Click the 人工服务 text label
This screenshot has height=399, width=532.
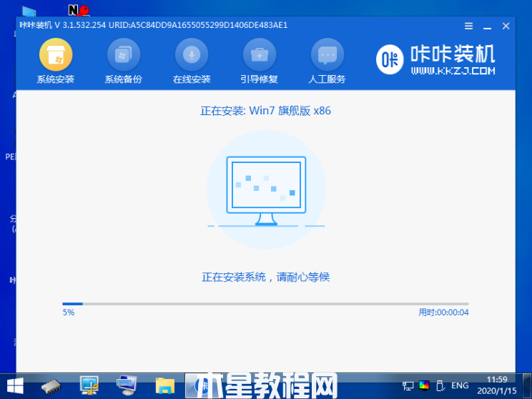(327, 79)
